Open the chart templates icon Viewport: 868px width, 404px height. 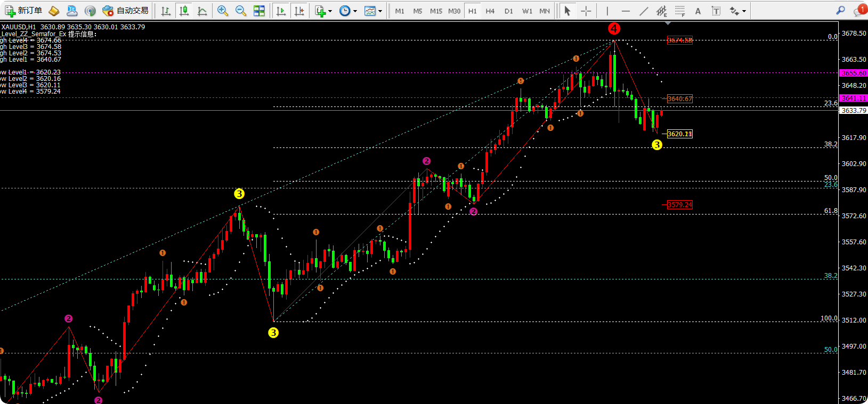coord(370,11)
